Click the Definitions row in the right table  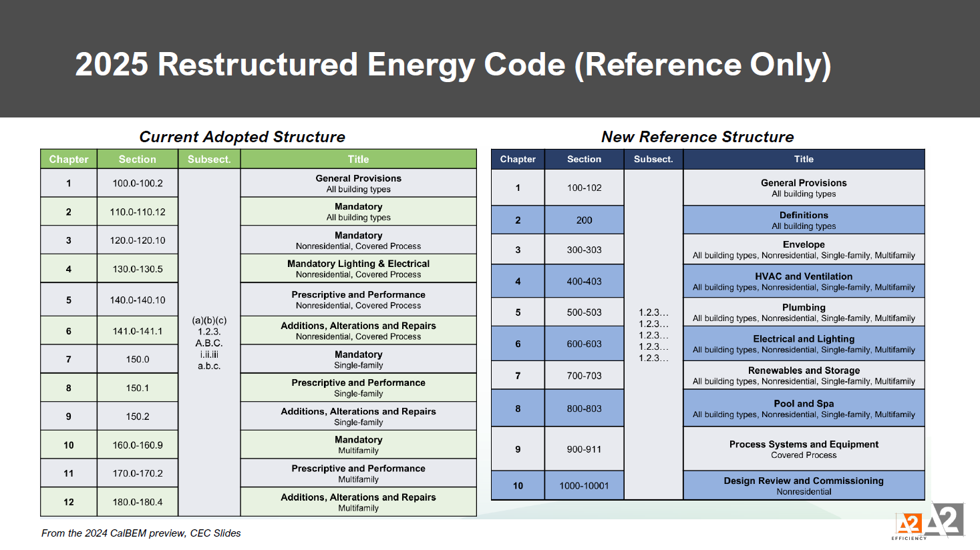click(x=804, y=219)
